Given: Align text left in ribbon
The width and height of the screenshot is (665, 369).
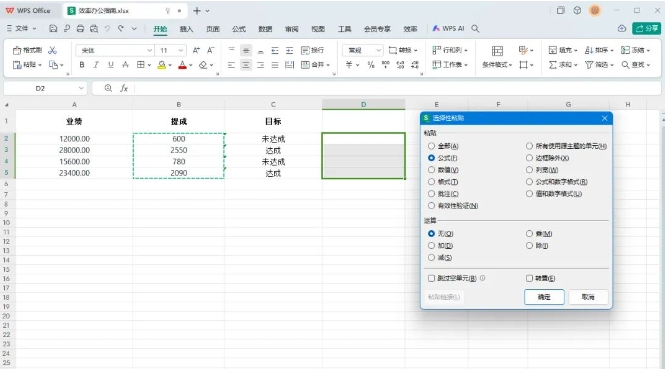Looking at the screenshot, I should click(232, 65).
